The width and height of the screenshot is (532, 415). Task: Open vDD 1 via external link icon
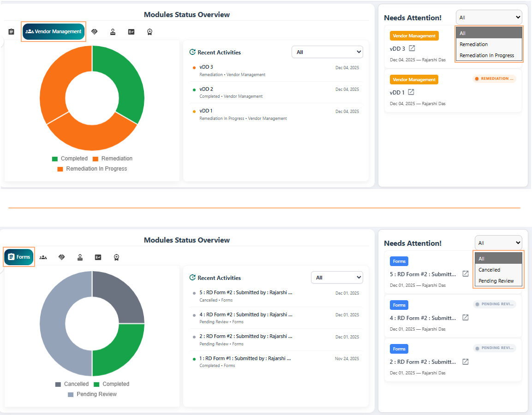[411, 92]
